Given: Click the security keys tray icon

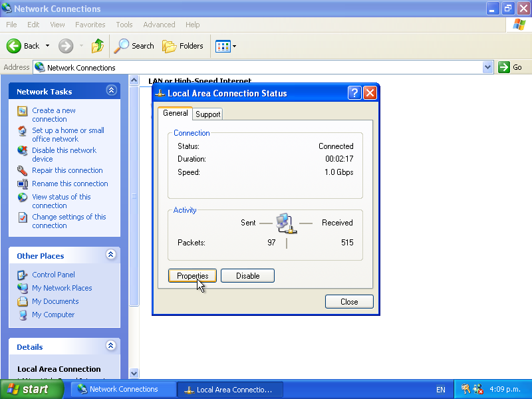Looking at the screenshot, I should point(466,389).
